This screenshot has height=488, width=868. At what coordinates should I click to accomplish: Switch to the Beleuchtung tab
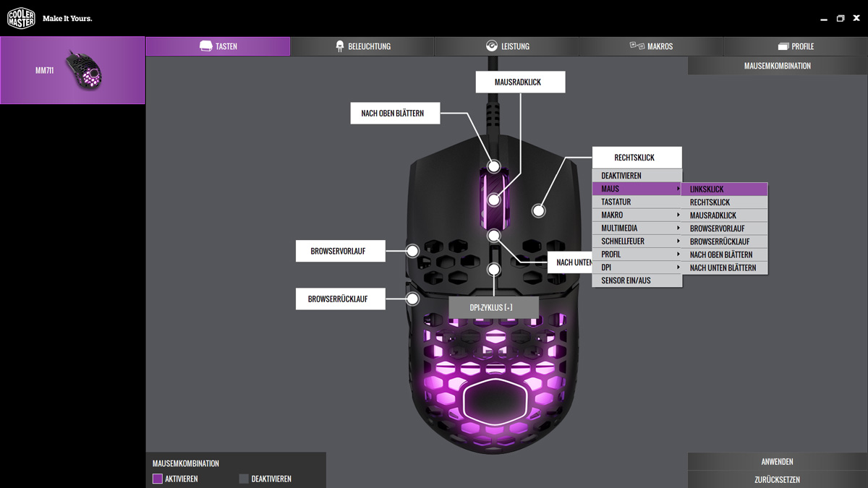pos(362,46)
